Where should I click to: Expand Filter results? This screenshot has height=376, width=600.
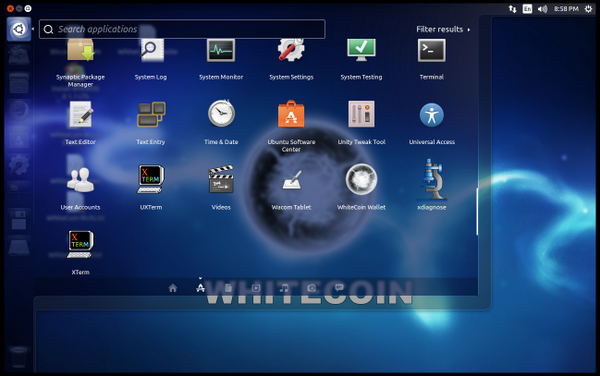pos(443,29)
